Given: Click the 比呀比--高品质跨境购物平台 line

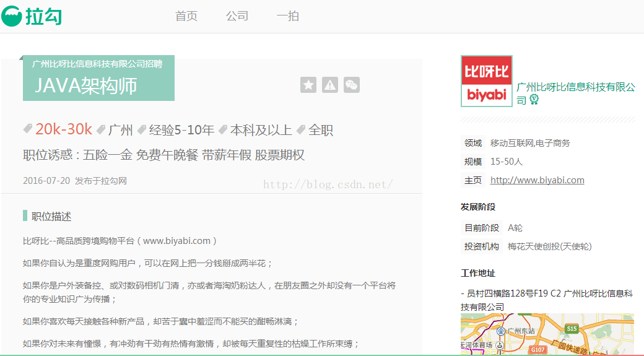Looking at the screenshot, I should (120, 241).
